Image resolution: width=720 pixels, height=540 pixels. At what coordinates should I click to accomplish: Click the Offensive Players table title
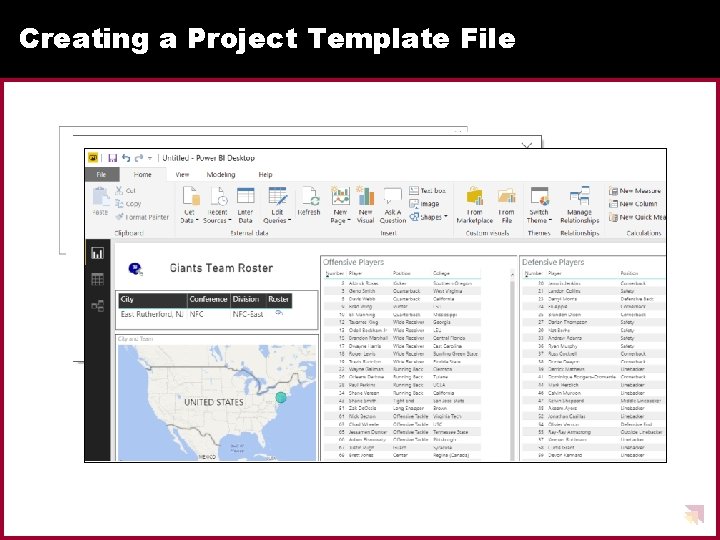click(x=354, y=262)
